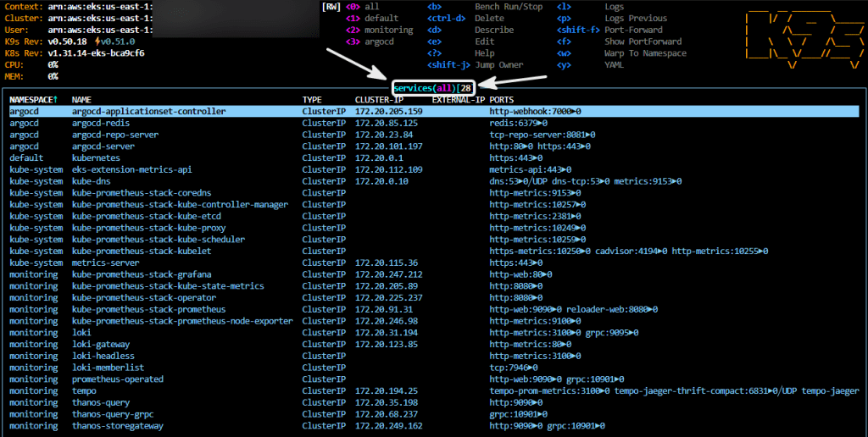Viewport: 868px width, 437px height.
Task: Switch to the argocd namespace shortcut <3>
Action: 370,41
